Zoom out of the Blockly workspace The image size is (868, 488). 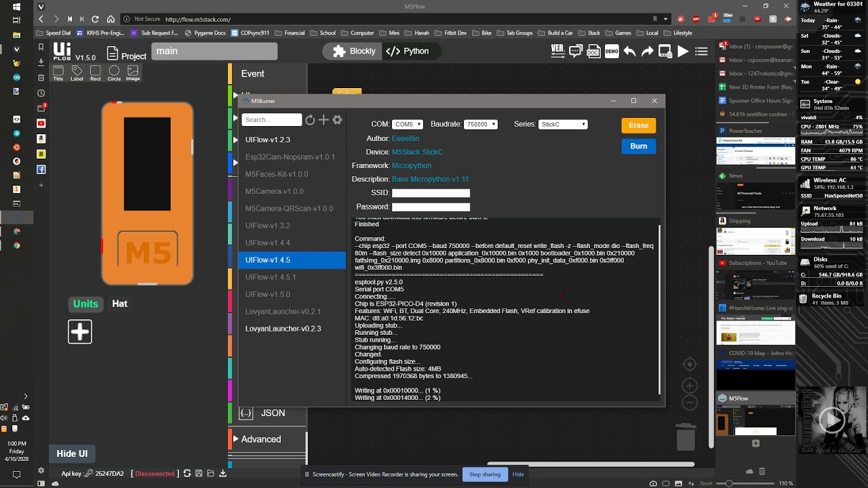[x=690, y=403]
